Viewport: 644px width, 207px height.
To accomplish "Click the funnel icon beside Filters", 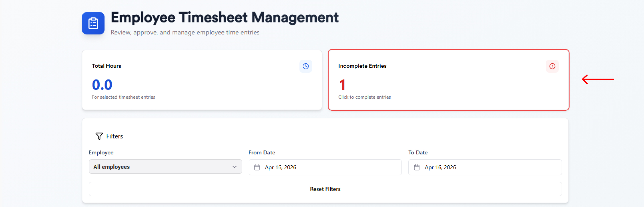I will pos(99,136).
